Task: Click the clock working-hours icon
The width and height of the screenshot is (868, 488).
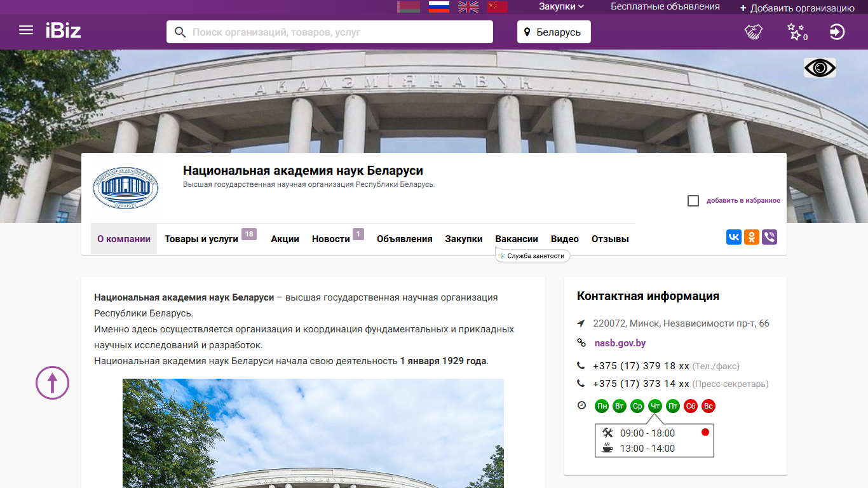Action: 581,405
